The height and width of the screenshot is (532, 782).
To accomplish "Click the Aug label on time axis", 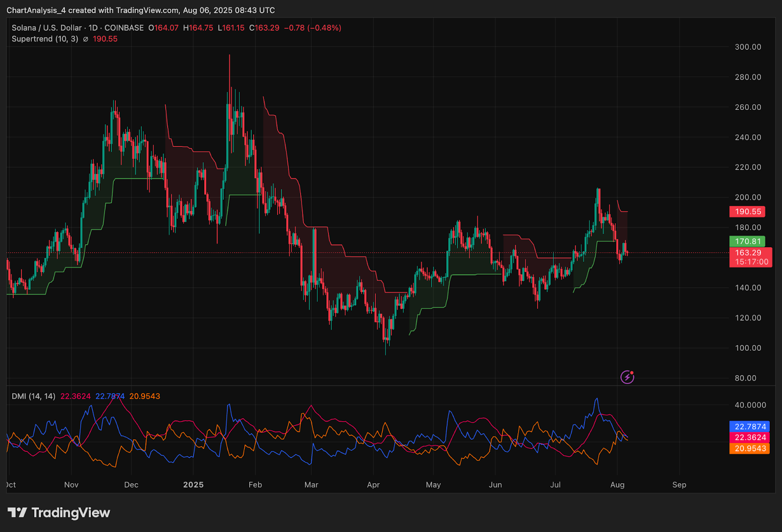I will point(617,485).
